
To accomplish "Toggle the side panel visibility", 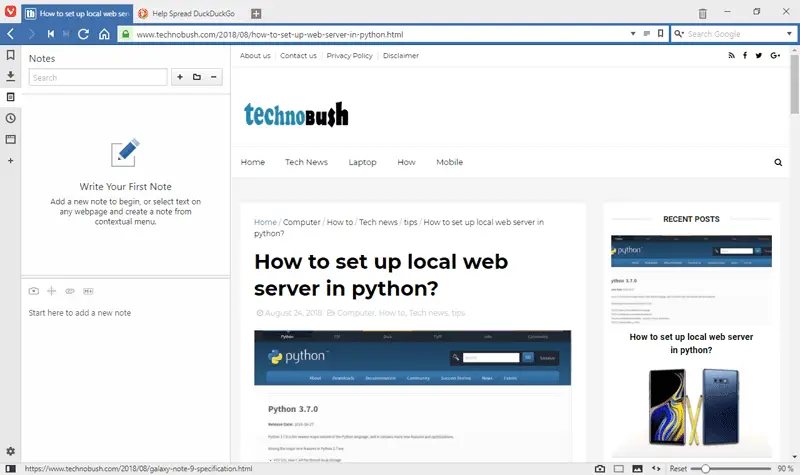I will pos(10,468).
